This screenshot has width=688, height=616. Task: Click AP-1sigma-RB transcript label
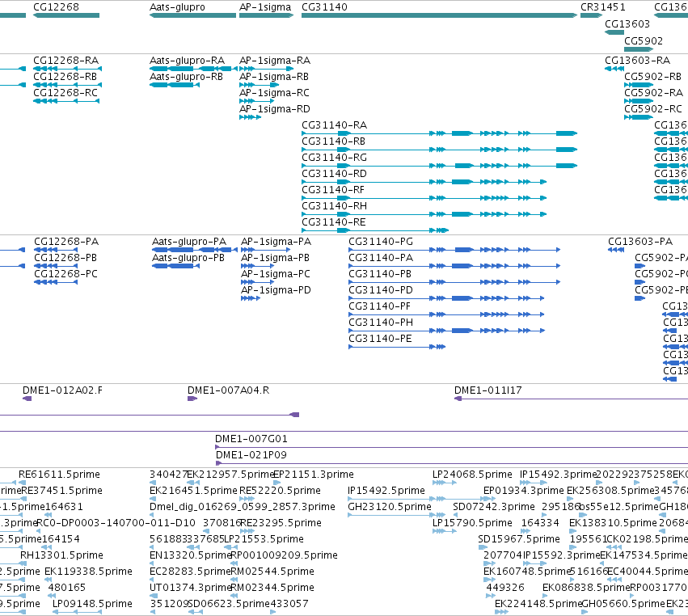pyautogui.click(x=274, y=76)
